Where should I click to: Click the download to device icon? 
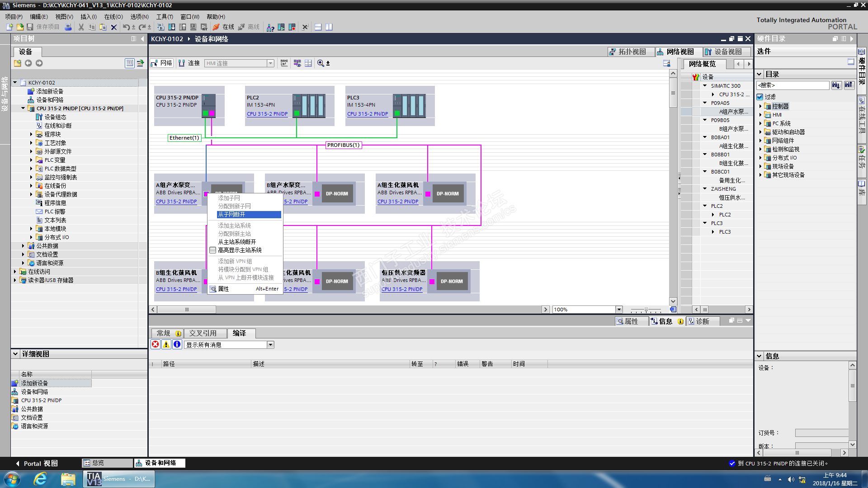172,27
